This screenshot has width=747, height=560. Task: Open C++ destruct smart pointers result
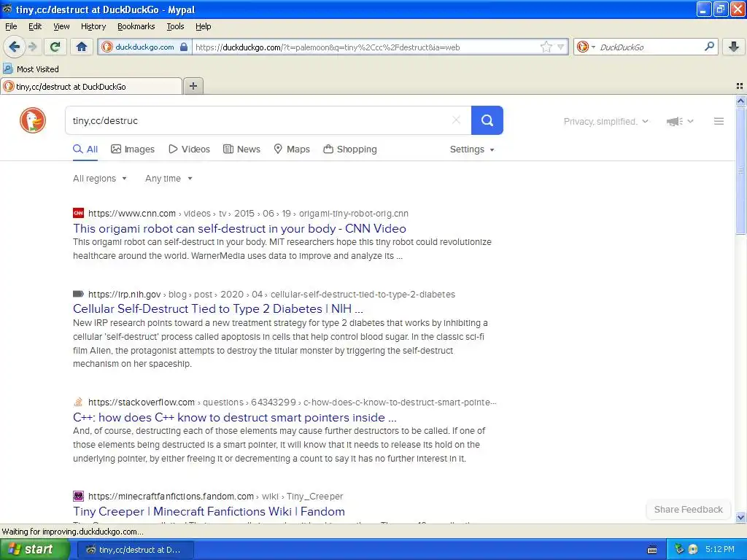(234, 417)
